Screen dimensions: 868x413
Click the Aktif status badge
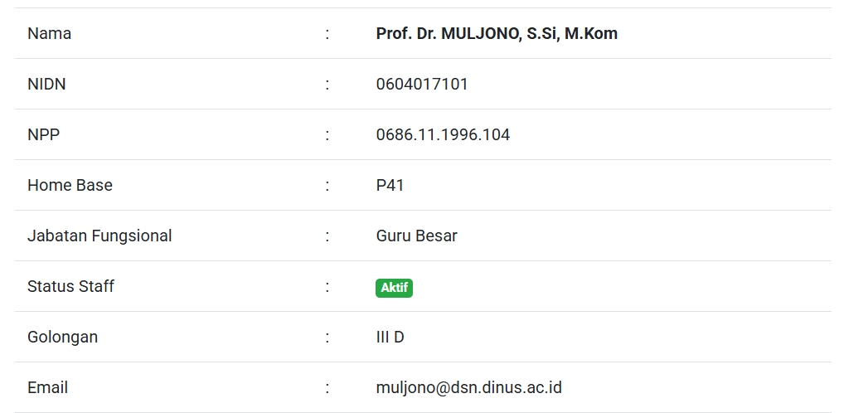point(394,288)
